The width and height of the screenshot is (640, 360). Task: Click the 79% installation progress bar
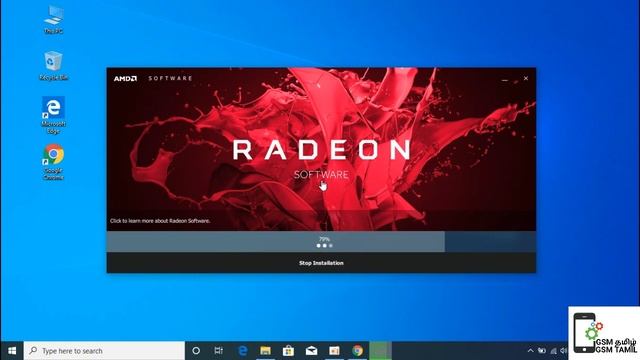pos(321,242)
